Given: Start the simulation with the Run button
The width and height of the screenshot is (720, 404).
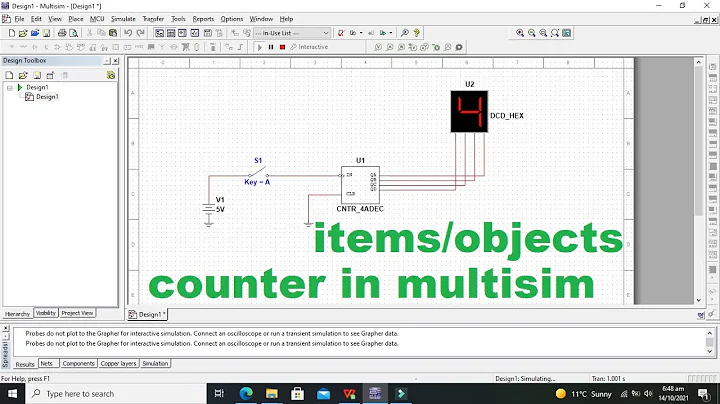Looking at the screenshot, I should (x=259, y=47).
